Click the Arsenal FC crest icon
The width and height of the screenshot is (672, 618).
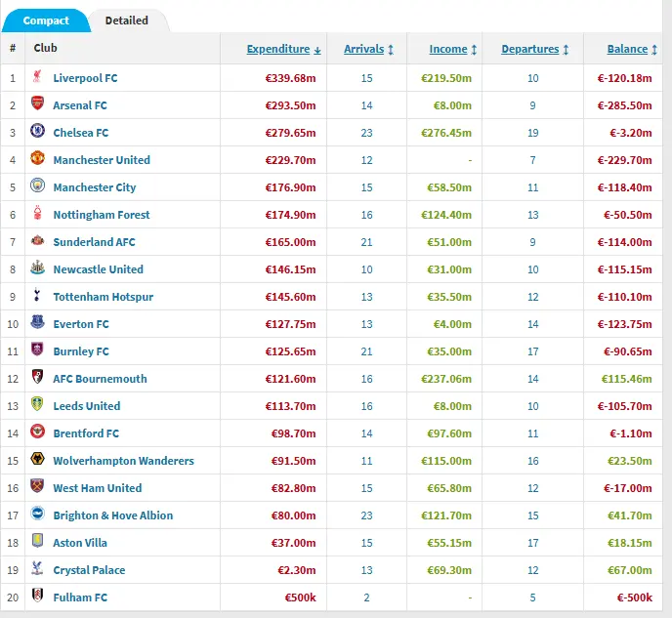point(37,104)
